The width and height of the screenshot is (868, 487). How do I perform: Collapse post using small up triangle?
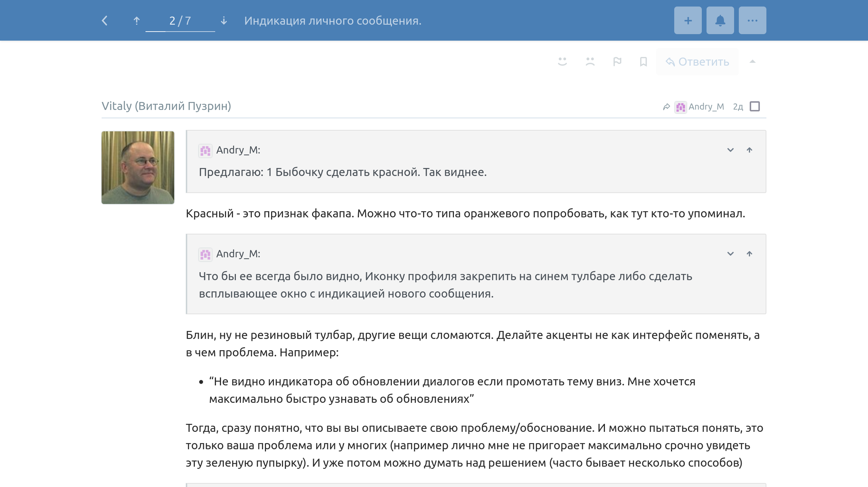click(x=753, y=62)
